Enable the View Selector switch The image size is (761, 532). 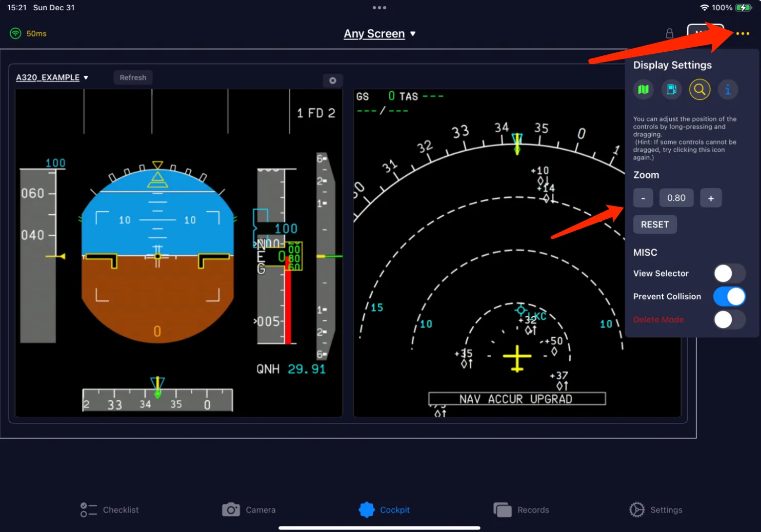[729, 274]
